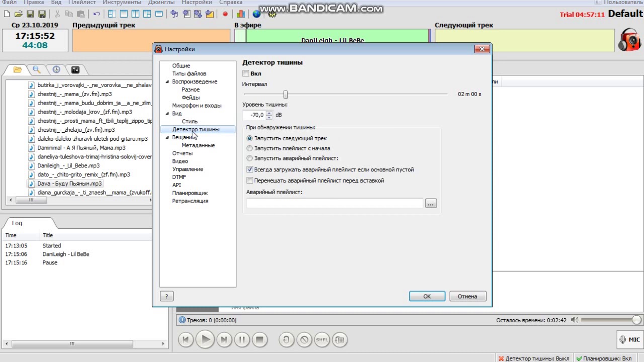Click the Stop button in the player controls
The height and width of the screenshot is (362, 644).
tap(260, 339)
